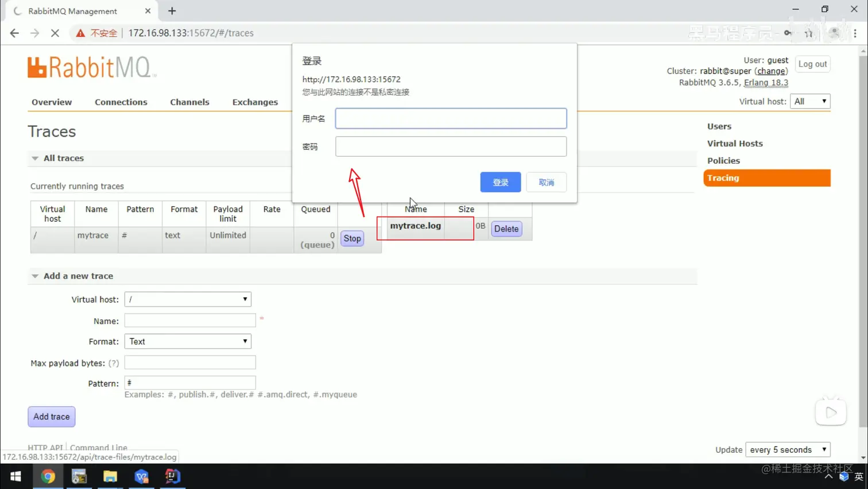Click the 取消 cancel button
This screenshot has height=489, width=868.
pos(546,182)
